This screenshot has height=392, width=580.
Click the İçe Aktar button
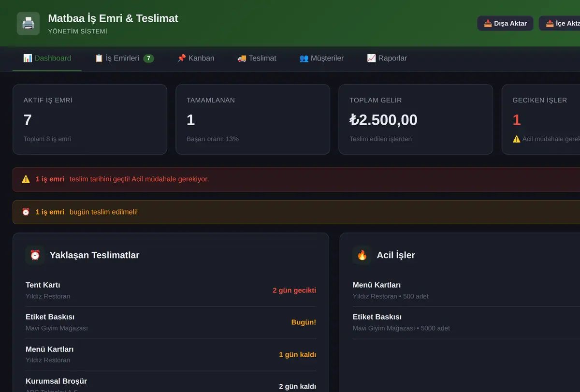[561, 23]
